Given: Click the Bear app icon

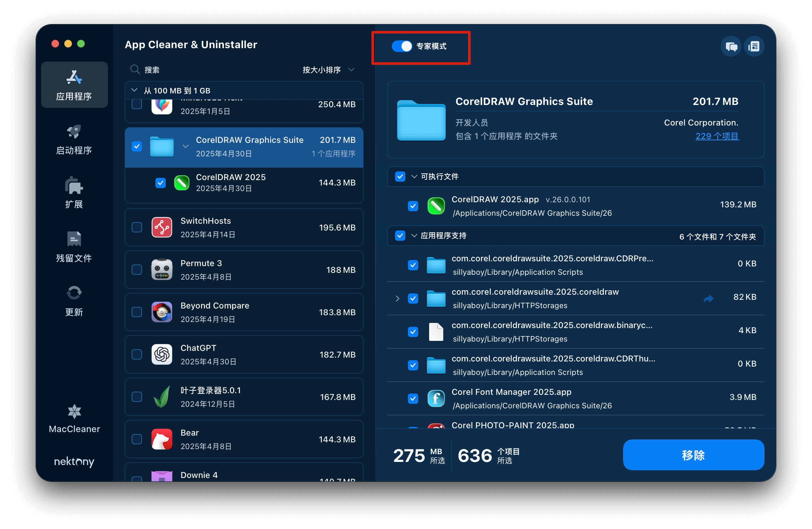Looking at the screenshot, I should click(162, 439).
